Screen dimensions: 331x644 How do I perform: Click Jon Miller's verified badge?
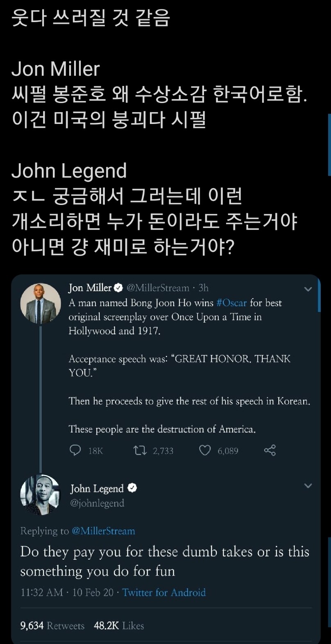tap(118, 288)
